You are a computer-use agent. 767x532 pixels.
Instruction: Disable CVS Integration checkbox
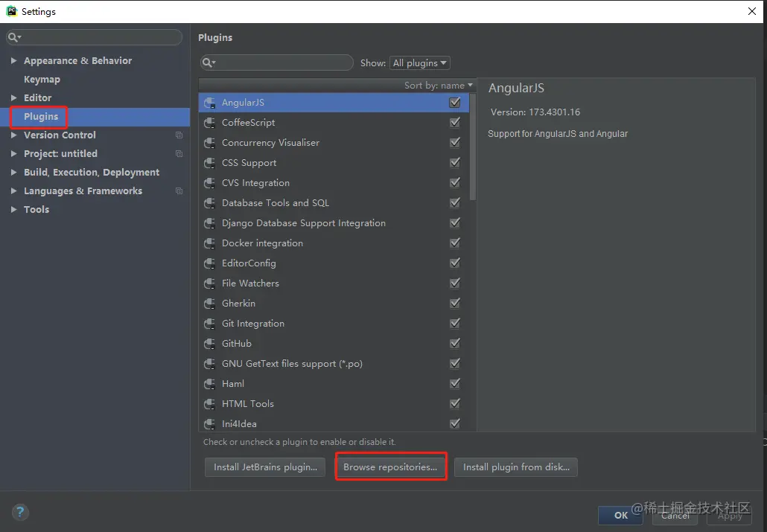coord(455,182)
